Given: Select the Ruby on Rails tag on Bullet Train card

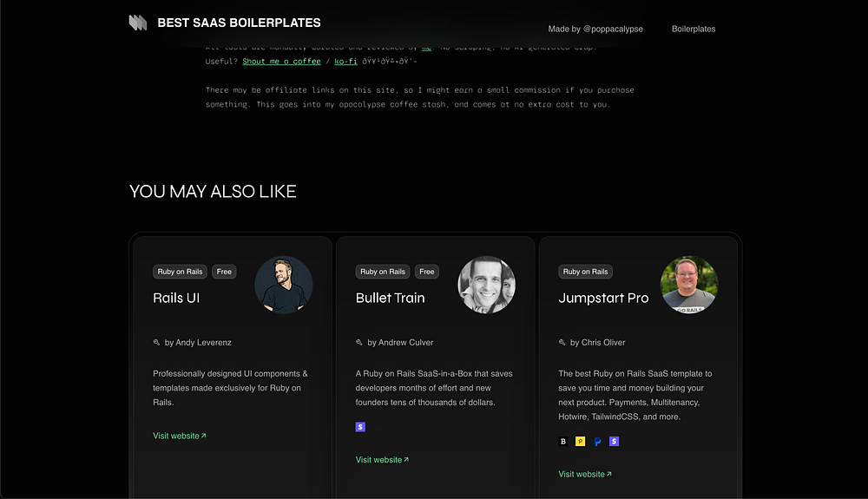Looking at the screenshot, I should pyautogui.click(x=383, y=272).
